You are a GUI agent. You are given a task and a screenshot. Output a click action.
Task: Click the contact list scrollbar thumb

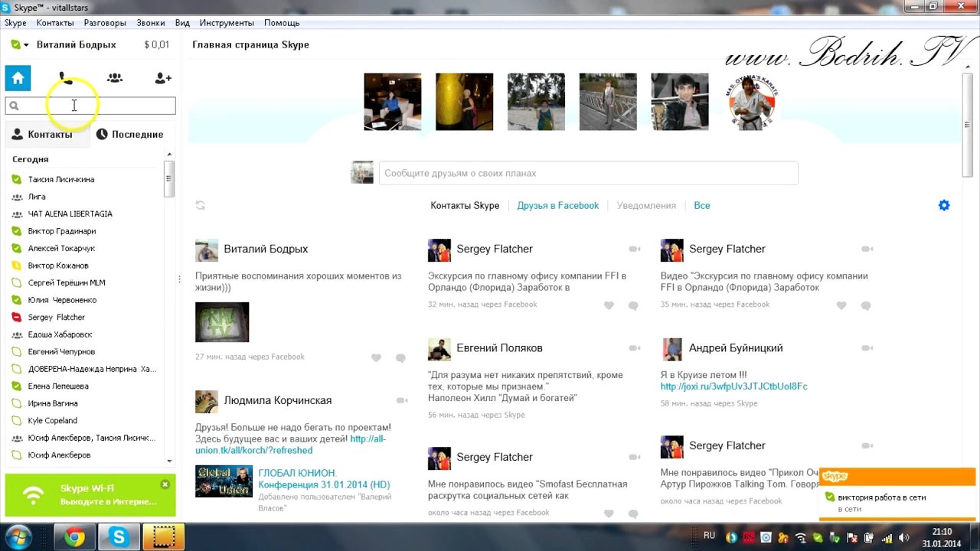click(x=169, y=178)
